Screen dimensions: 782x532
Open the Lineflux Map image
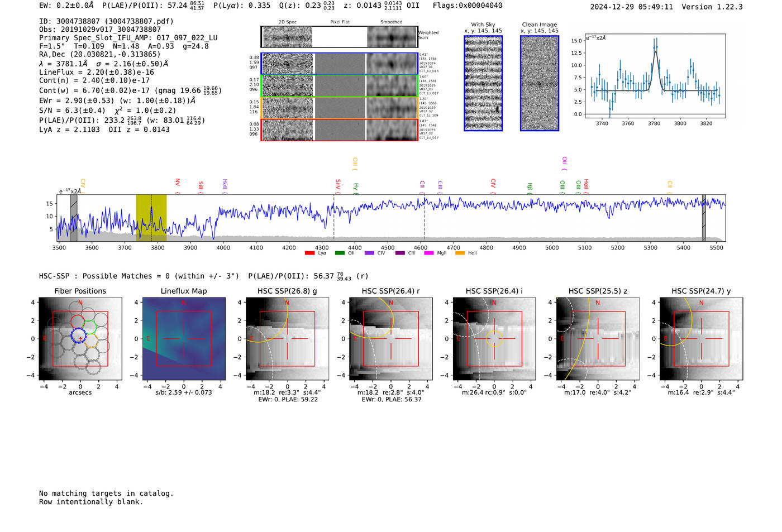[x=184, y=339]
